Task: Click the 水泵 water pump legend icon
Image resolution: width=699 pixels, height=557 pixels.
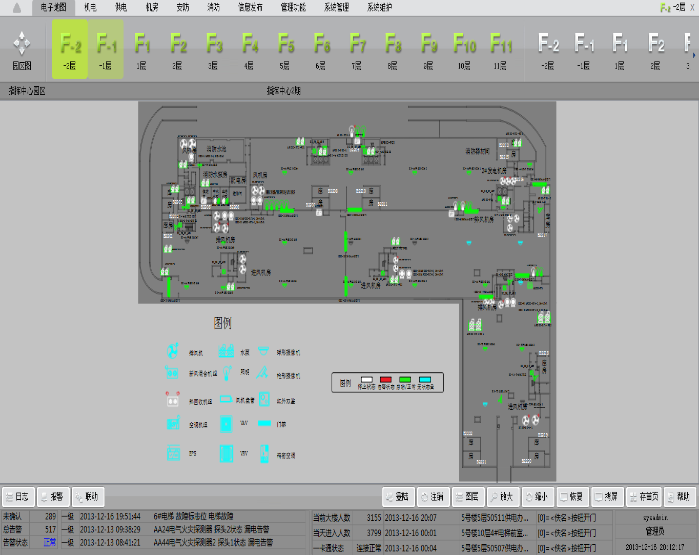Action: click(226, 351)
